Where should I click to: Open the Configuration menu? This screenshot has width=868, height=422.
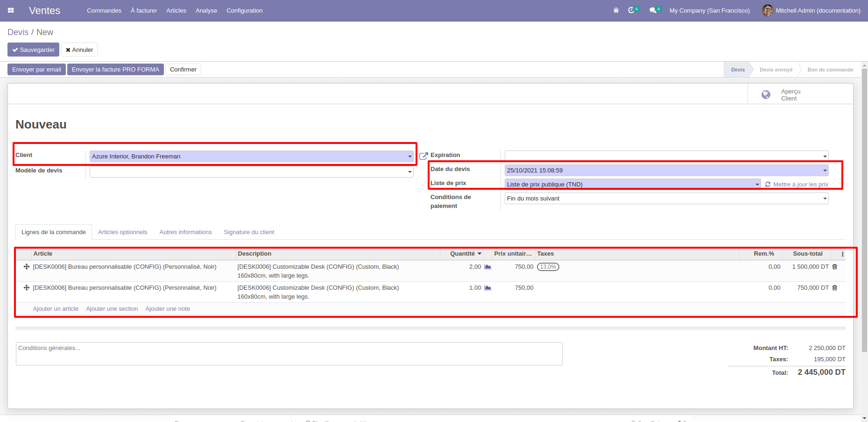pyautogui.click(x=245, y=10)
